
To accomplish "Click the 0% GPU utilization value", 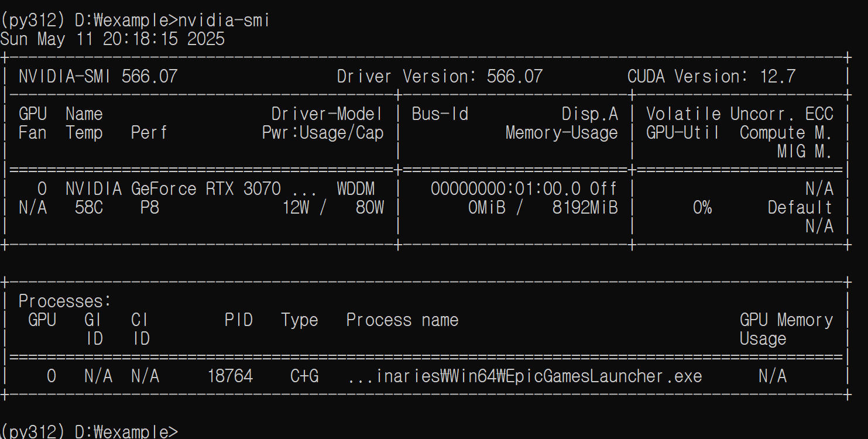I will coord(702,208).
